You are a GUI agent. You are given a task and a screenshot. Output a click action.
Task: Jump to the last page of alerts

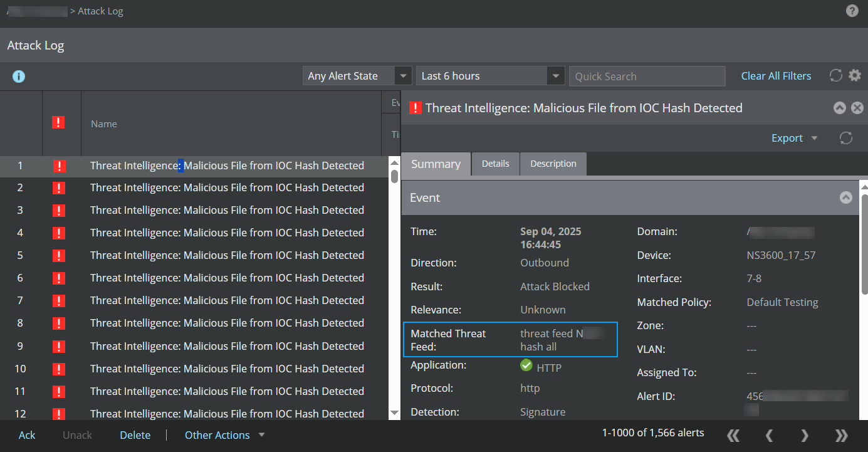[x=842, y=435]
